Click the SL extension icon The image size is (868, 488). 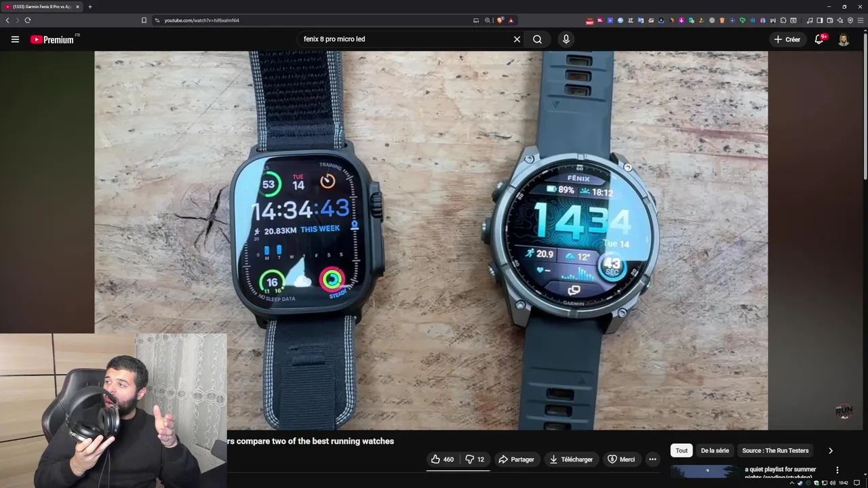pos(600,20)
